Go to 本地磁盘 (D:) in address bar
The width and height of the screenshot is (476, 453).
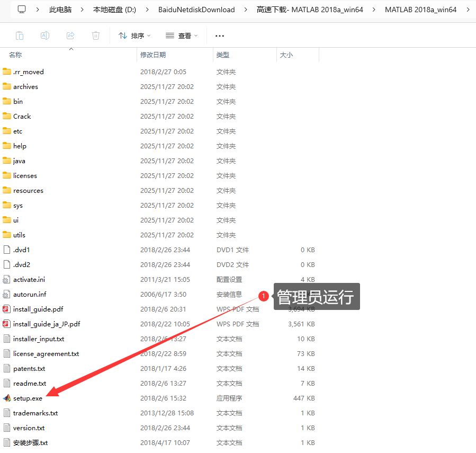(114, 10)
